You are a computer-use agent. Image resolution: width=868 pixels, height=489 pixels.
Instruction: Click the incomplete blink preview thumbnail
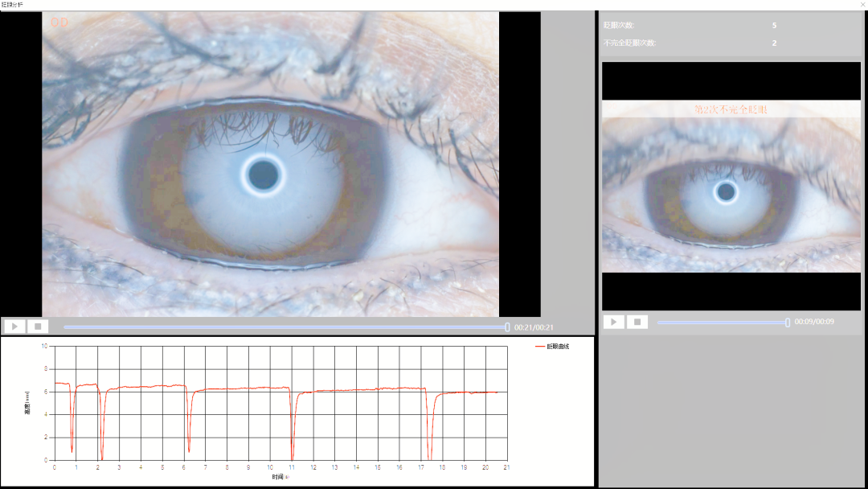tap(731, 186)
